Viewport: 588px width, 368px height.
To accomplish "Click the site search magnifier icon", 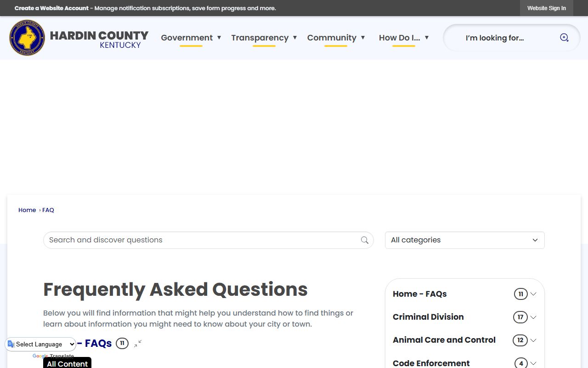I will [564, 38].
